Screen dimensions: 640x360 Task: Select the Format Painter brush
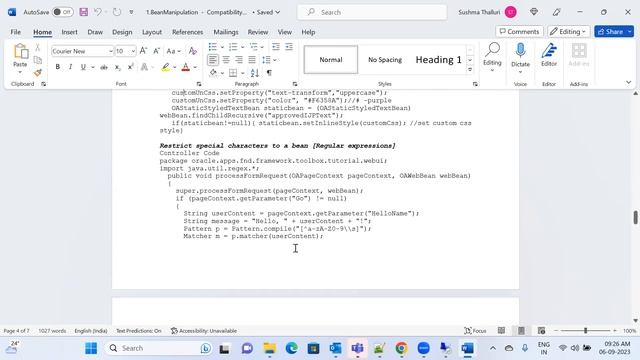38,73
